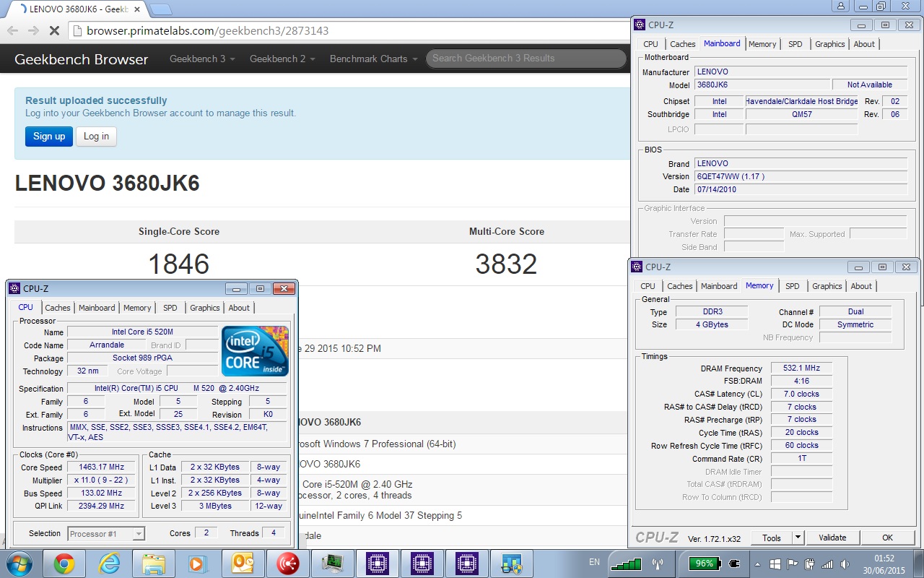
Task: Open the Control Panel shield taskbar item
Action: pos(511,563)
